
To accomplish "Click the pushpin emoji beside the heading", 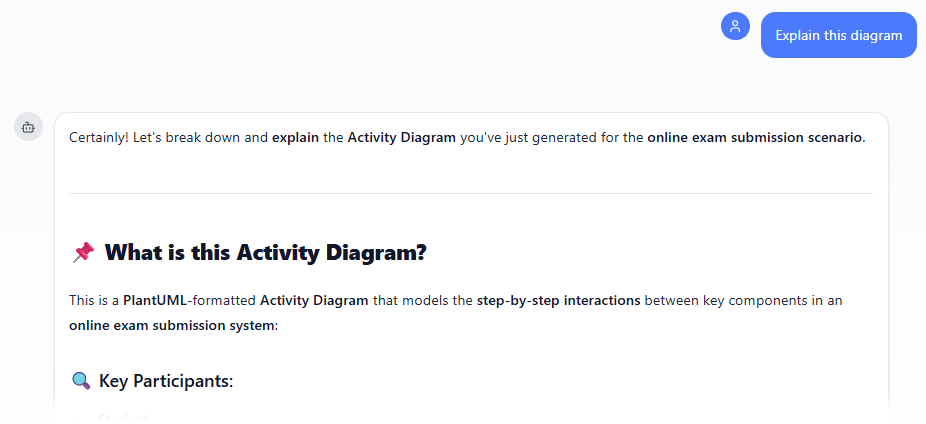I will [x=83, y=253].
